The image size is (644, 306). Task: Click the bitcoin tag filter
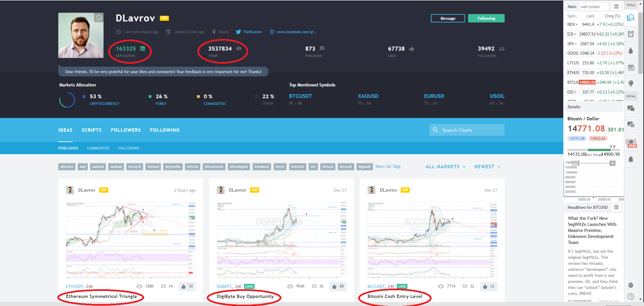pos(193,167)
